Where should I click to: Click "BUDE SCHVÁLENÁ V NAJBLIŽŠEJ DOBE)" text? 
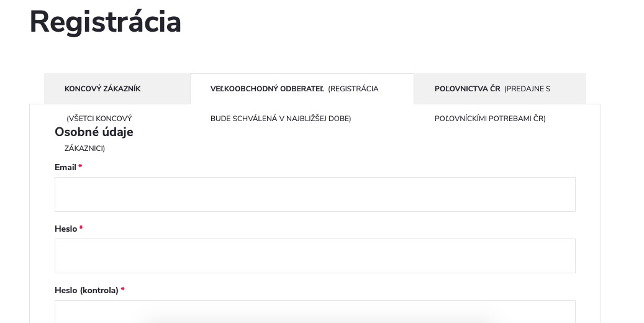pos(281,119)
